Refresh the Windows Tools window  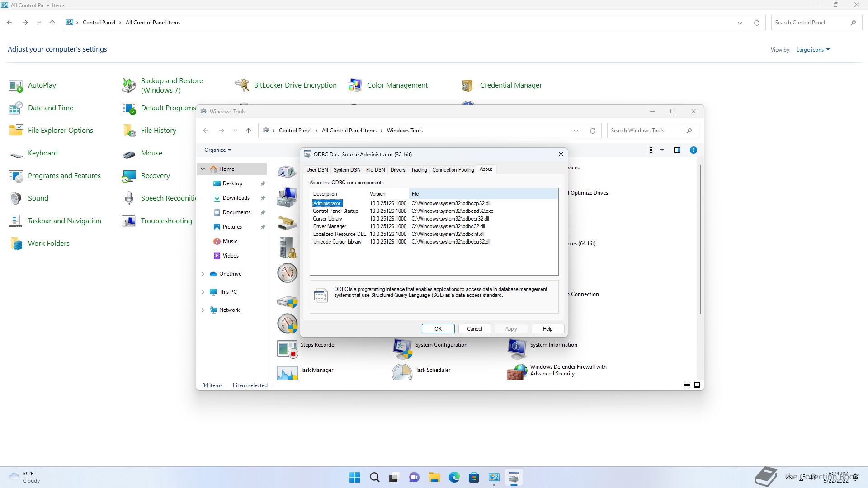(x=593, y=131)
